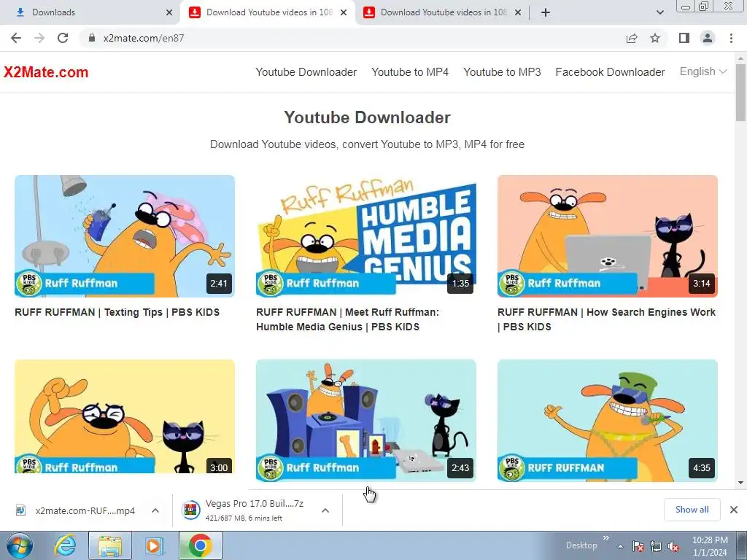Click Show all downloads

692,510
